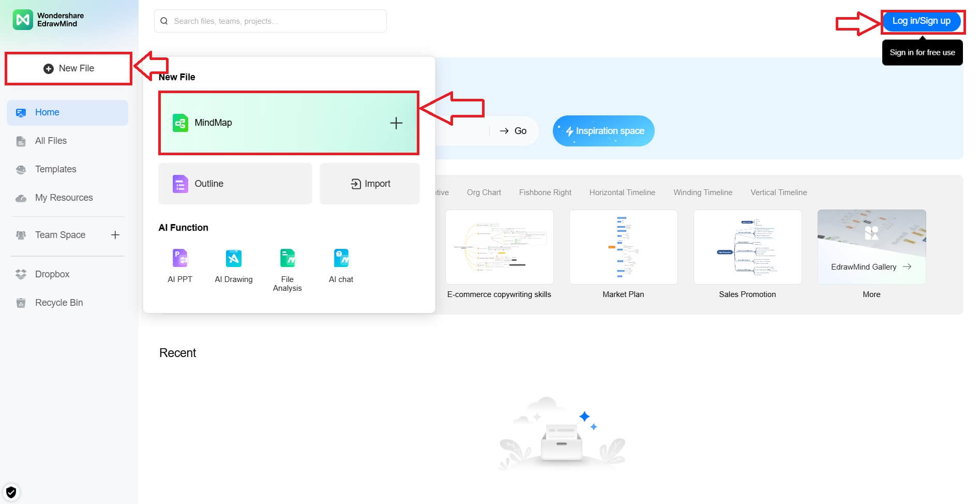Screen dimensions: 980x504
Task: Click the arrow next to EdrawMind Gallery
Action: [907, 266]
